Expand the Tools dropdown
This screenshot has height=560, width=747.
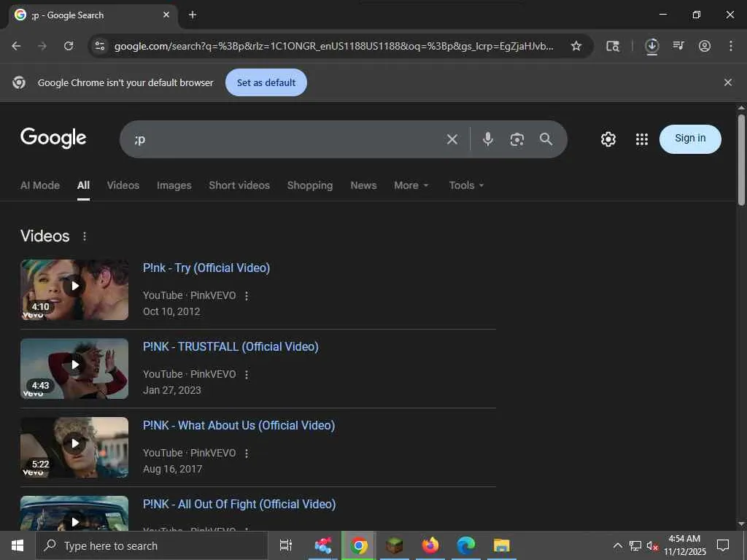tap(466, 185)
